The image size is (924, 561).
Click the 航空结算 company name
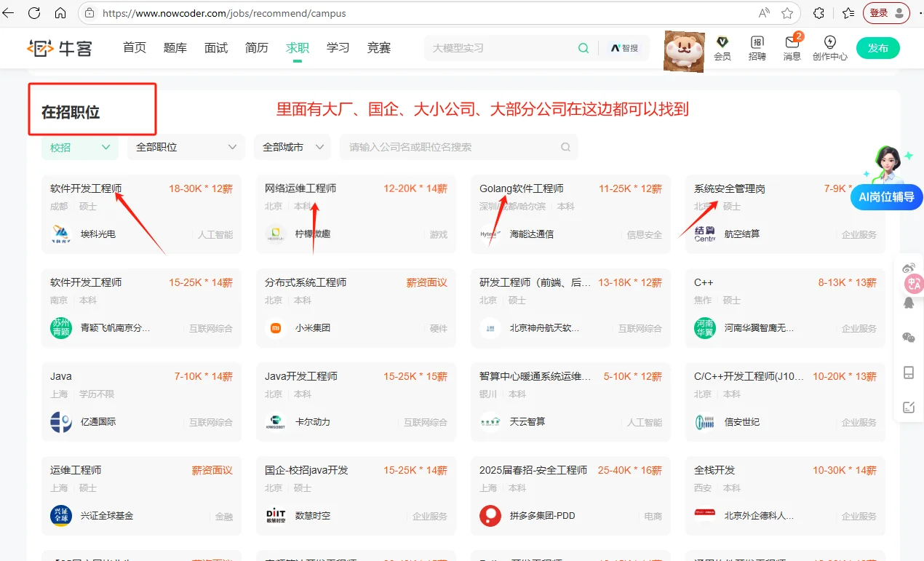pos(742,234)
